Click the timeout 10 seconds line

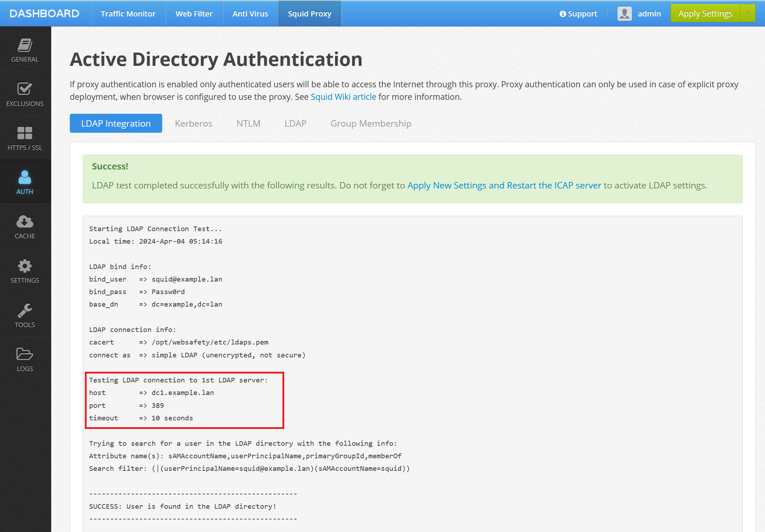tap(141, 418)
